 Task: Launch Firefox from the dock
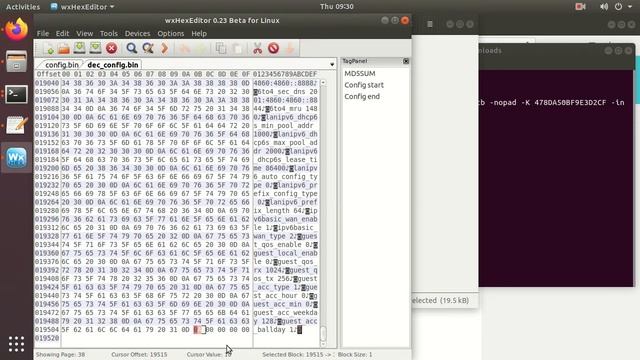tap(16, 29)
